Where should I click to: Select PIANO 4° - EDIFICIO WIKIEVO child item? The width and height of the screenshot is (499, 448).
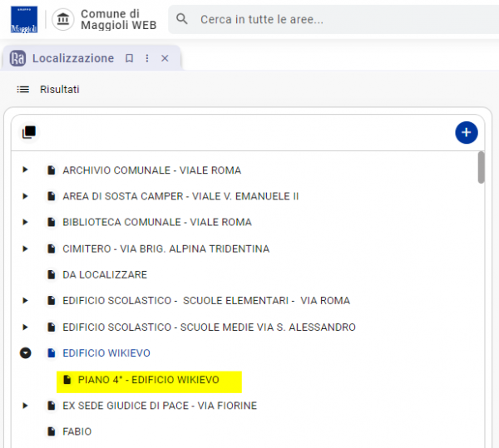149,380
